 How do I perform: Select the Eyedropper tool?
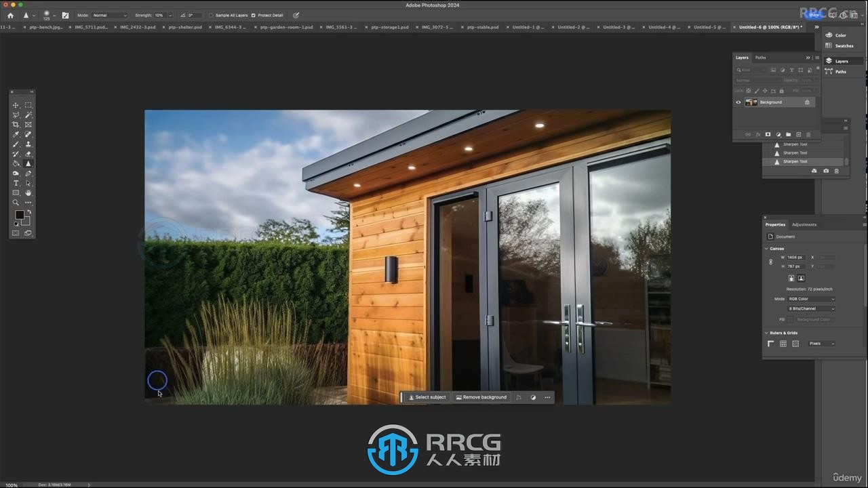(16, 134)
